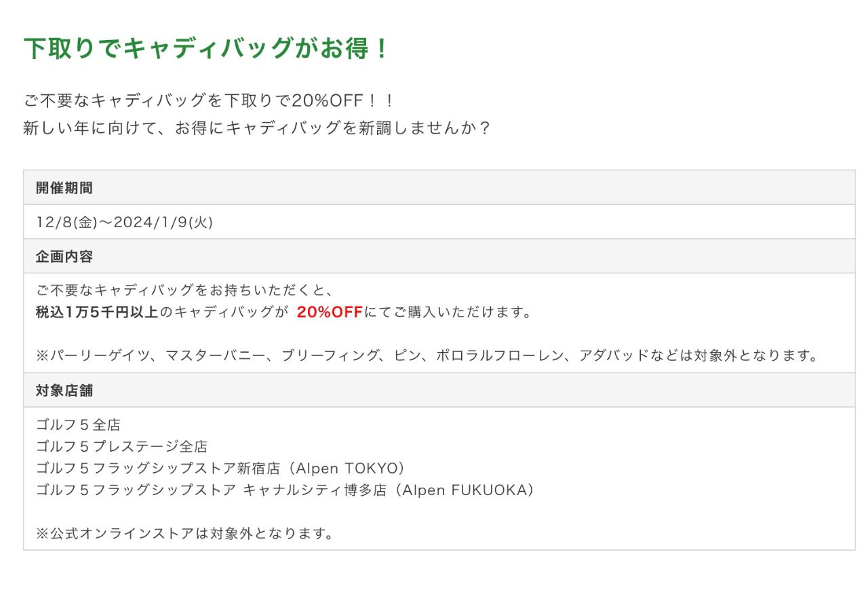
Task: Select the ゴルフ５プレステージ全店 entry
Action: click(x=121, y=447)
